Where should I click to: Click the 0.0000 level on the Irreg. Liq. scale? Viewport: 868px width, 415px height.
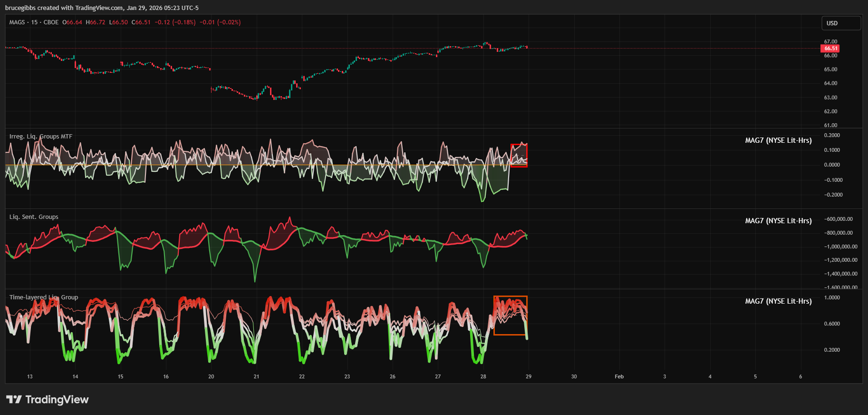coord(832,165)
